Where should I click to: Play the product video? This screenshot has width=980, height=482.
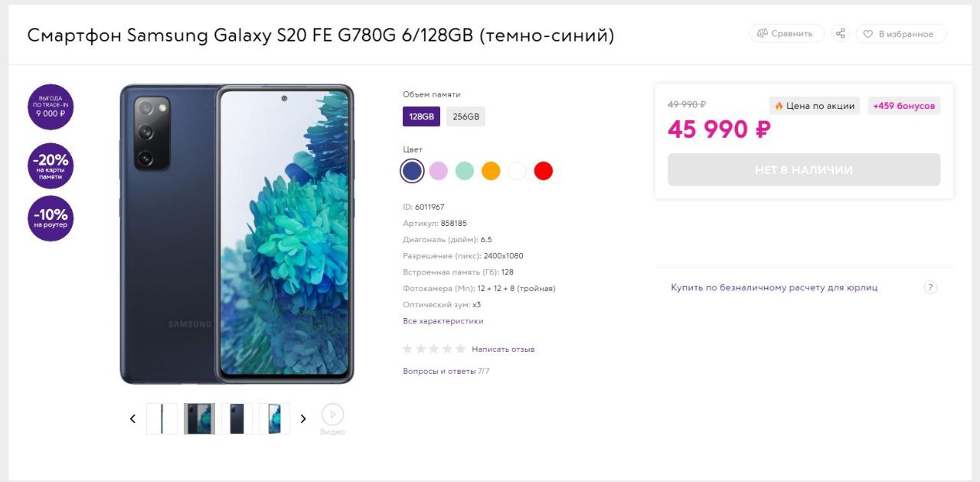[332, 415]
